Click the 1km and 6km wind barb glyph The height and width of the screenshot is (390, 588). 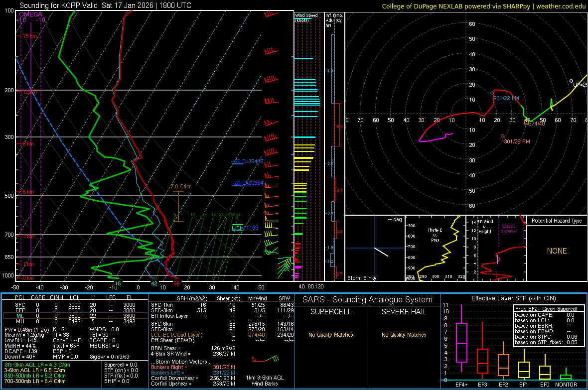point(266,359)
